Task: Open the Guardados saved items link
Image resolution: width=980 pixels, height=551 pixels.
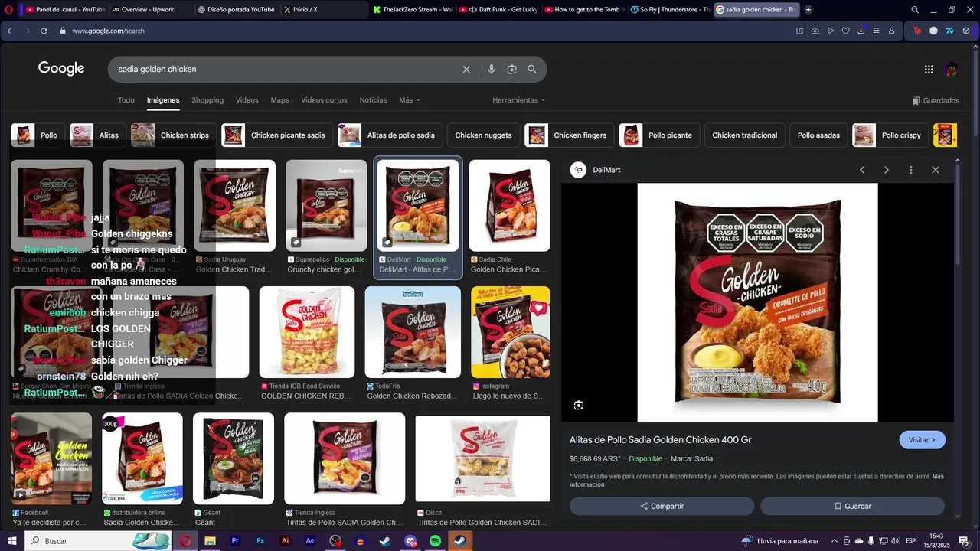Action: coord(936,100)
